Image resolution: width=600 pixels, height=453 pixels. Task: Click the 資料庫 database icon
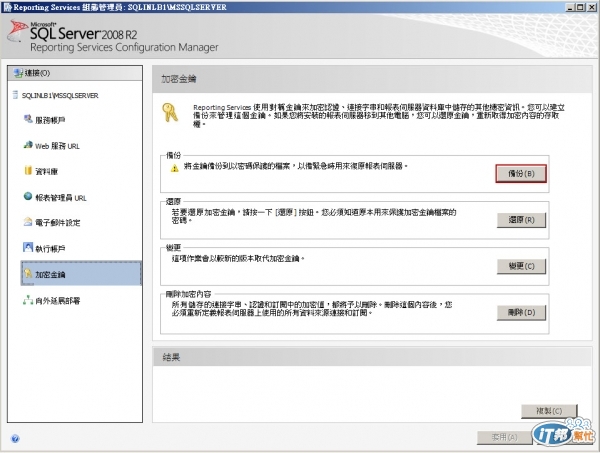(x=28, y=171)
